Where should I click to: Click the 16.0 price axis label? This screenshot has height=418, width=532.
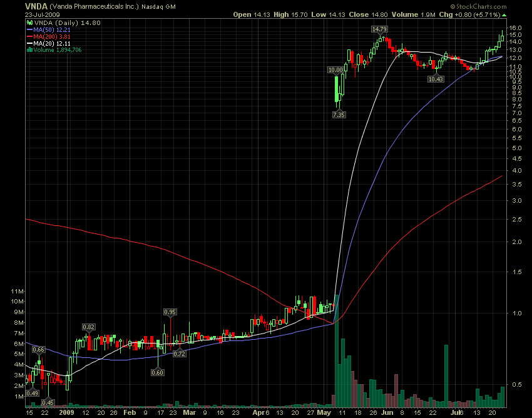[x=514, y=28]
